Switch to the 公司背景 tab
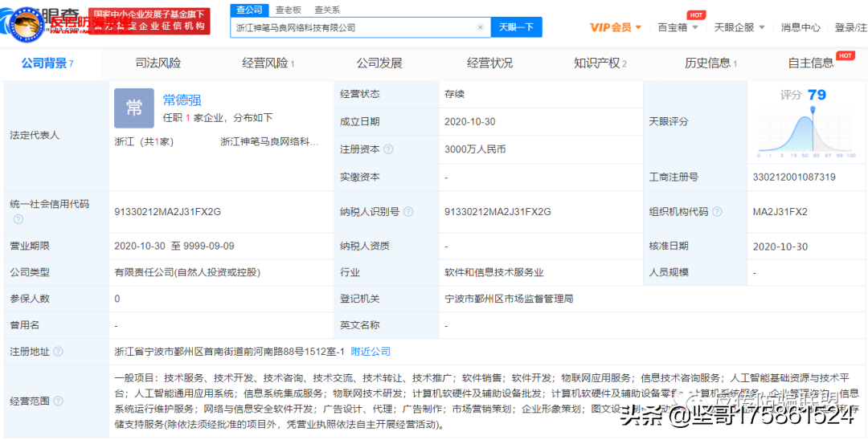The height and width of the screenshot is (440, 868). click(x=47, y=63)
